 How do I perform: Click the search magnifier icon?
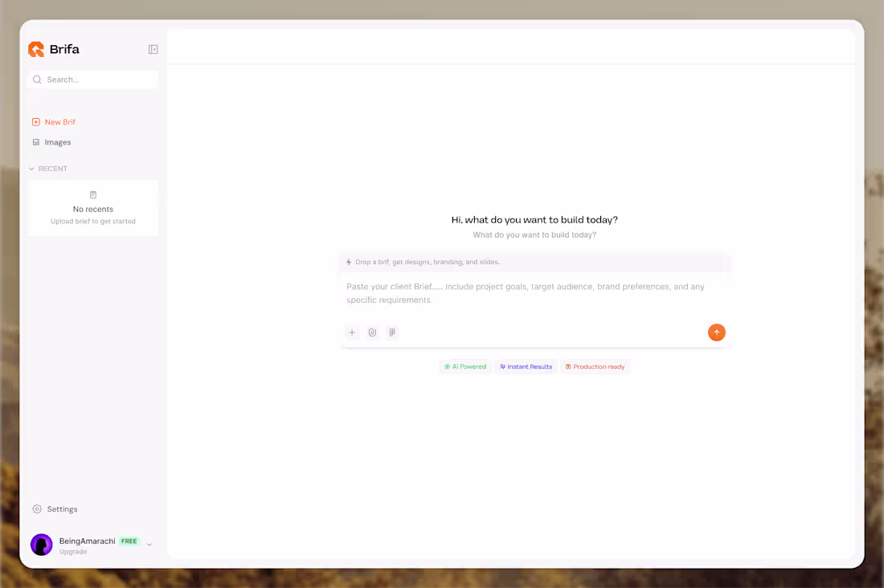pyautogui.click(x=37, y=80)
